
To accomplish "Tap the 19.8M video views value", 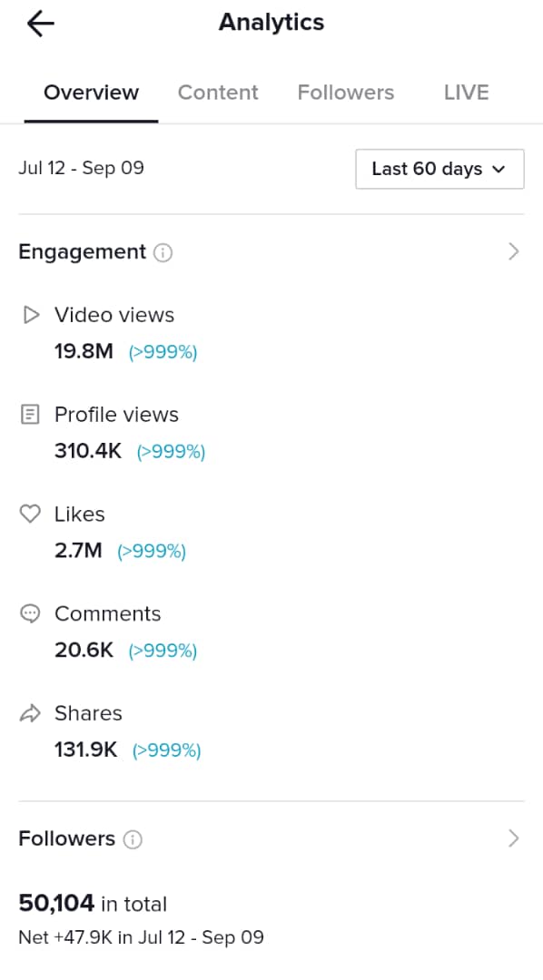I will coord(84,351).
